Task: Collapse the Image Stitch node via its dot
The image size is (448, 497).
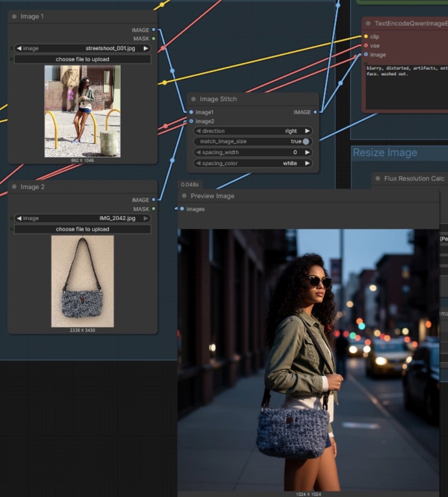Action: click(x=193, y=99)
